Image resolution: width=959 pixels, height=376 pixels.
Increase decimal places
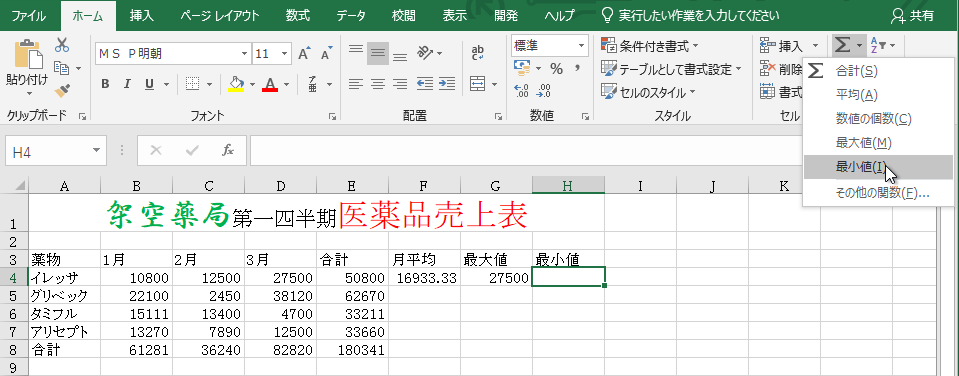click(x=522, y=90)
